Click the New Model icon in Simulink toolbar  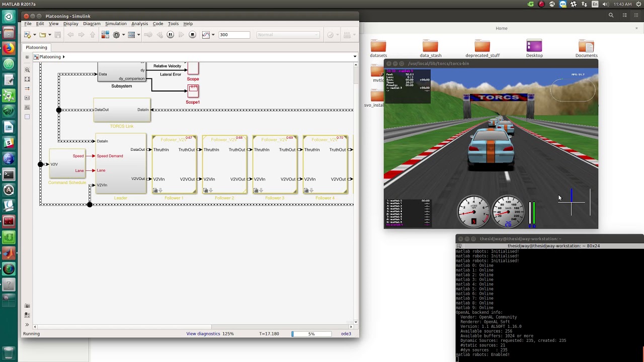27,35
